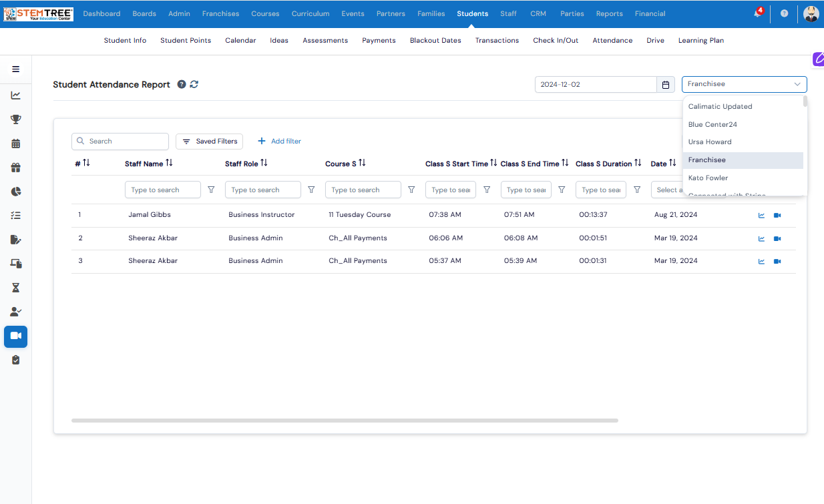Open the calendar picker icon
824x504 pixels.
pyautogui.click(x=665, y=85)
